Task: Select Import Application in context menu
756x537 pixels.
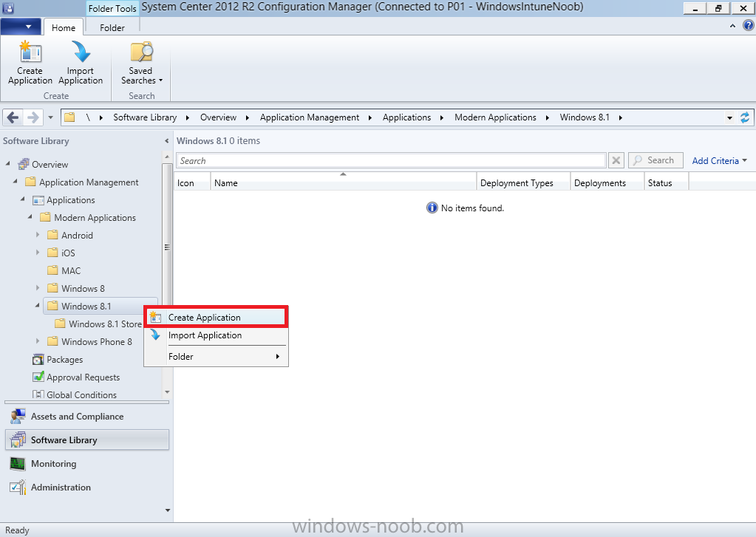Action: coord(216,335)
